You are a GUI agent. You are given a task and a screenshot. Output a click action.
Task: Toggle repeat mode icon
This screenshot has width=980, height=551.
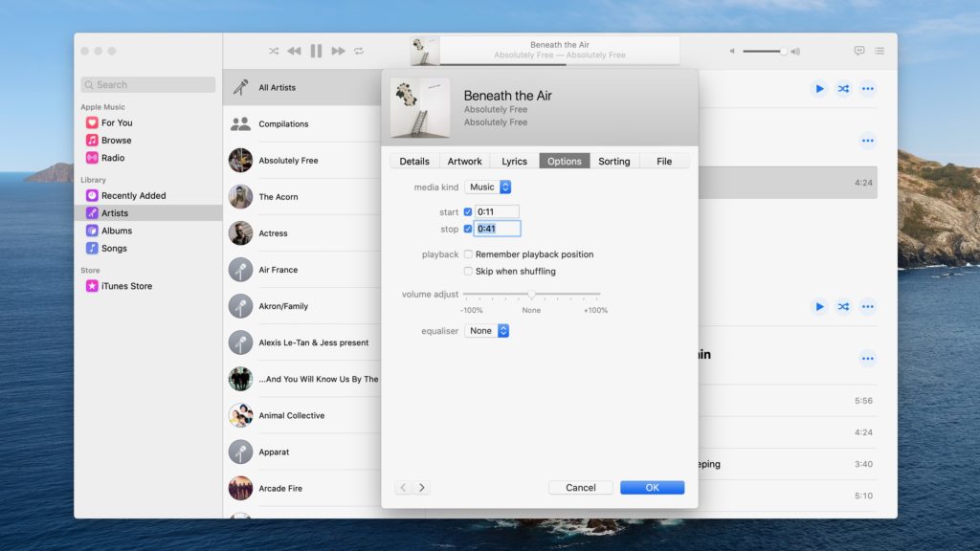[x=359, y=51]
